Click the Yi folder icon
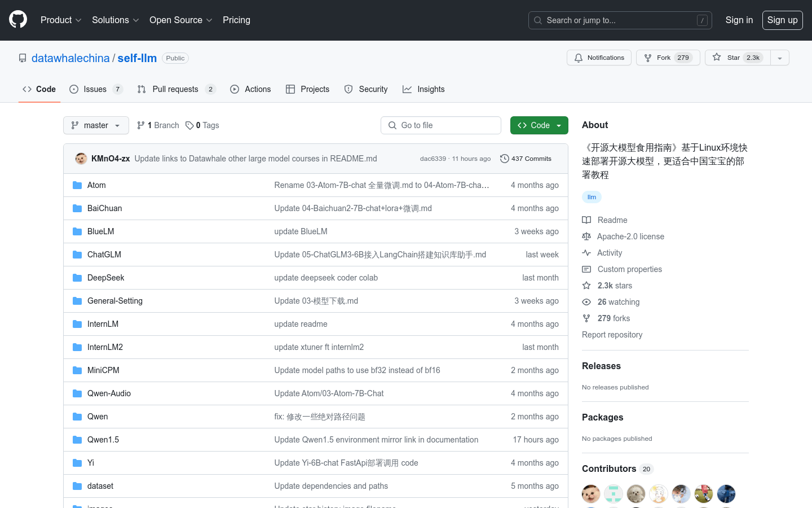The height and width of the screenshot is (508, 812). point(77,463)
